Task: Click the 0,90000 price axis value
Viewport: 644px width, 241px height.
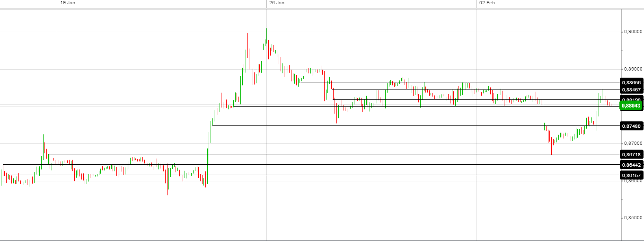Action: coord(634,32)
